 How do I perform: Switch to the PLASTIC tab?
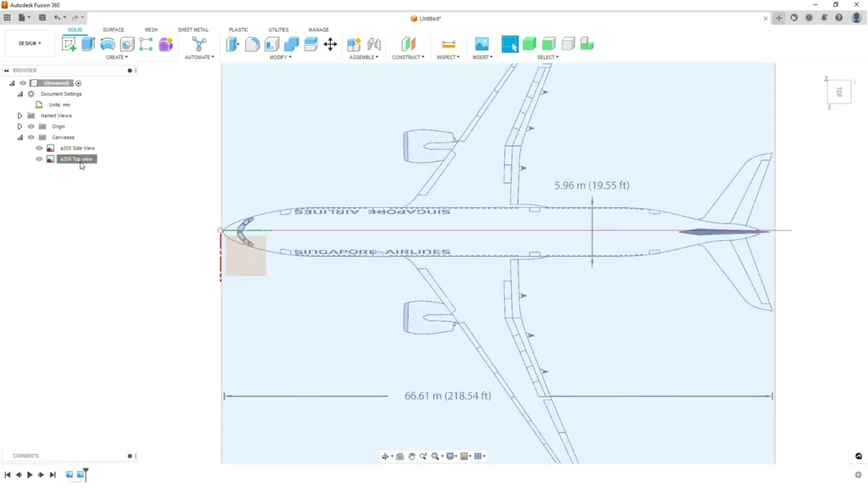tap(238, 30)
